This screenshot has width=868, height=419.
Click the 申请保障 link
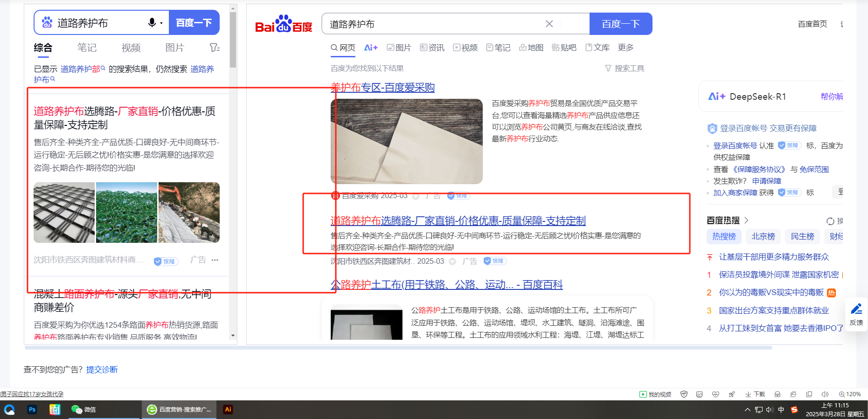(x=767, y=181)
